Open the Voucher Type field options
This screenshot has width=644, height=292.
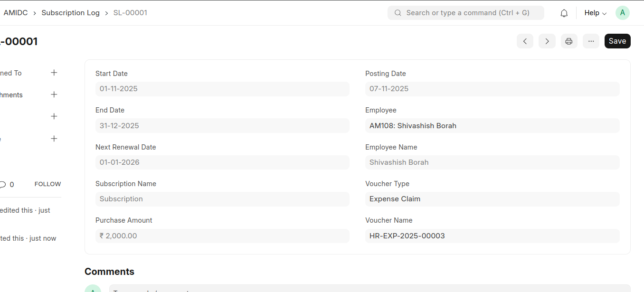[x=492, y=199]
